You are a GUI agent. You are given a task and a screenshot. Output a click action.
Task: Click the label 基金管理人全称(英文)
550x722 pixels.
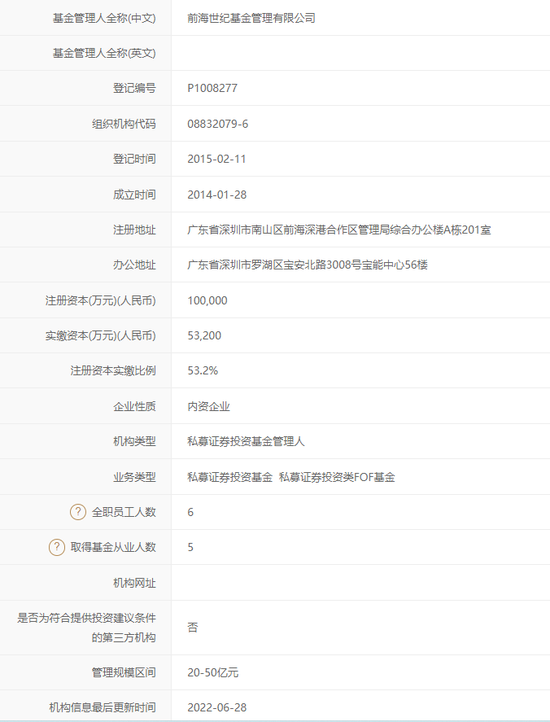[104, 53]
